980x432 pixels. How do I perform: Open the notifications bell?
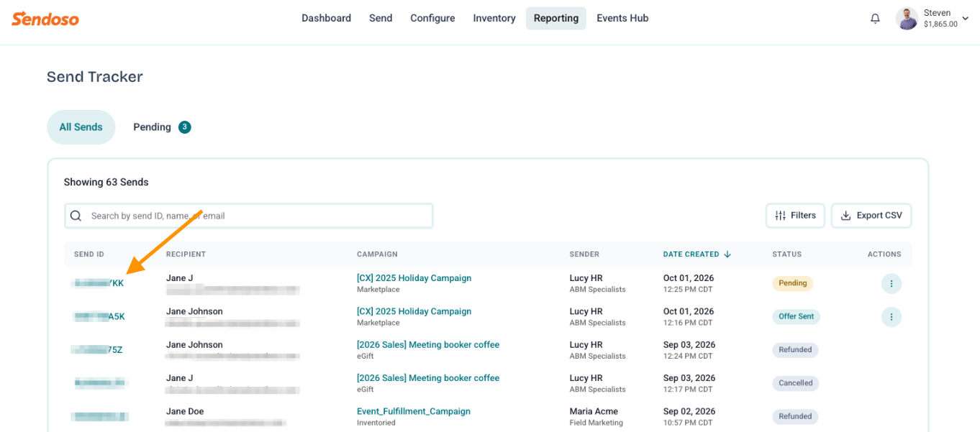(x=875, y=19)
